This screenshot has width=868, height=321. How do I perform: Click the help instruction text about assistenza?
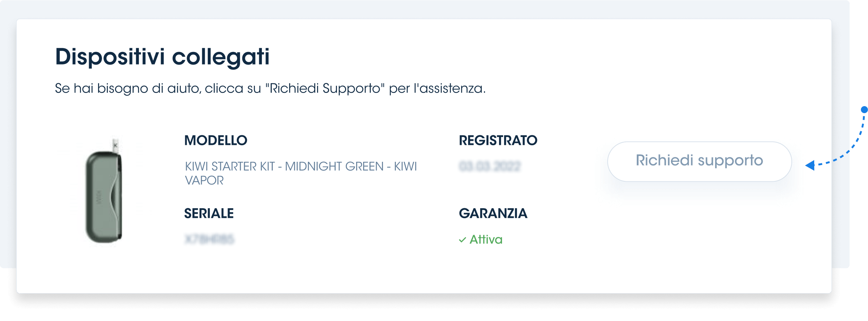tap(270, 88)
